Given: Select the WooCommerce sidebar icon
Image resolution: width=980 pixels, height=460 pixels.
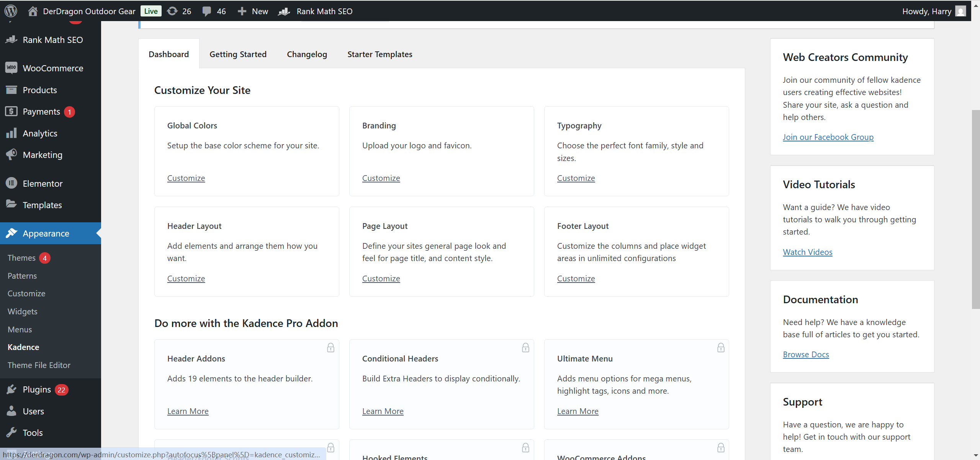Looking at the screenshot, I should (x=11, y=68).
